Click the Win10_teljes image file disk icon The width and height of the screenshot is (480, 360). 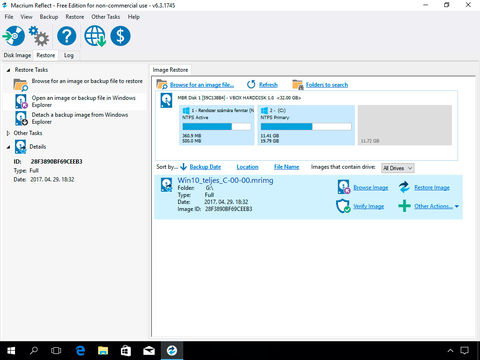(x=166, y=185)
